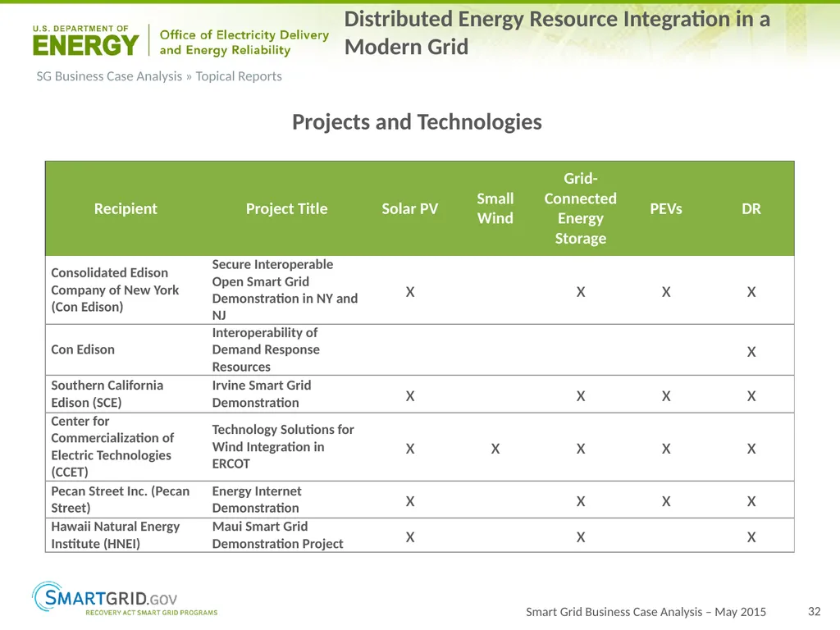Screen dimensions: 840x630
Task: Open the Topical Reports breadcrumb
Action: coord(239,76)
